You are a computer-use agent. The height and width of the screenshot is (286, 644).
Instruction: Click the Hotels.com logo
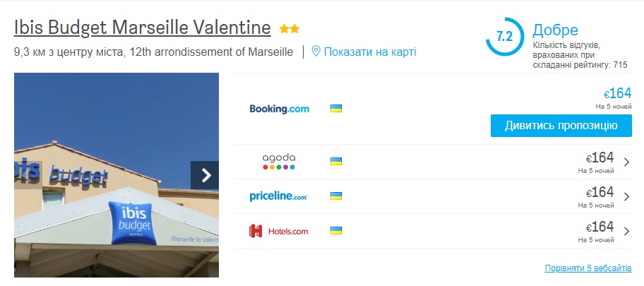279,231
